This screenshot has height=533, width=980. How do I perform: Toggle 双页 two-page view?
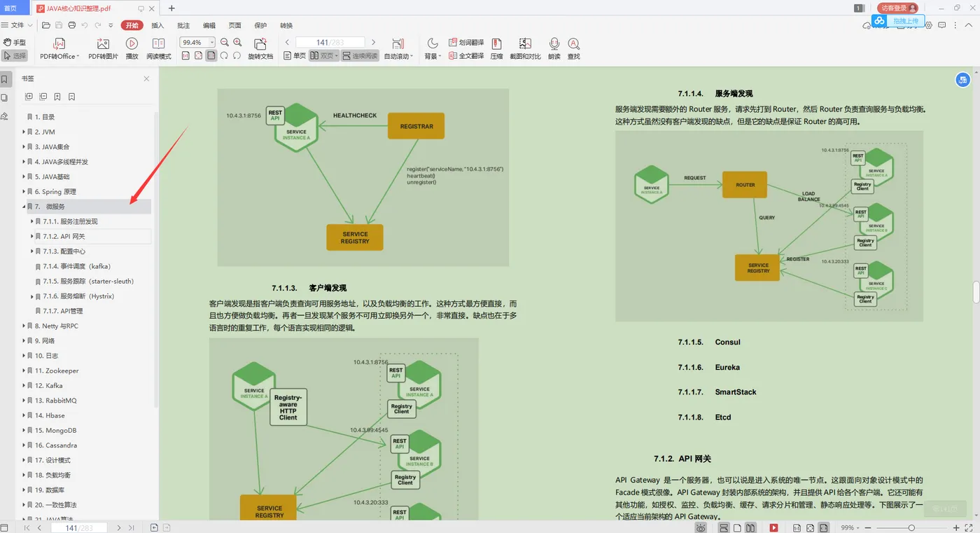pyautogui.click(x=325, y=55)
